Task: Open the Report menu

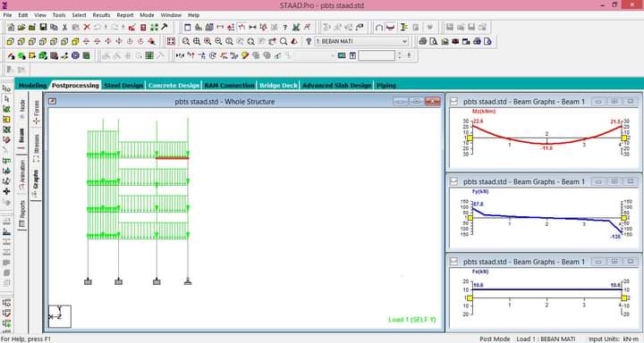Action: pyautogui.click(x=125, y=15)
